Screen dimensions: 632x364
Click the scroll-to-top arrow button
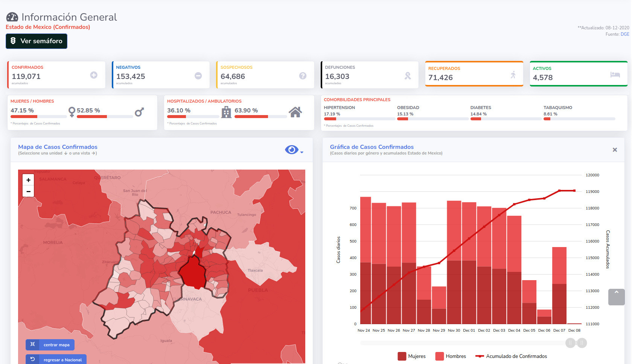[x=616, y=297]
